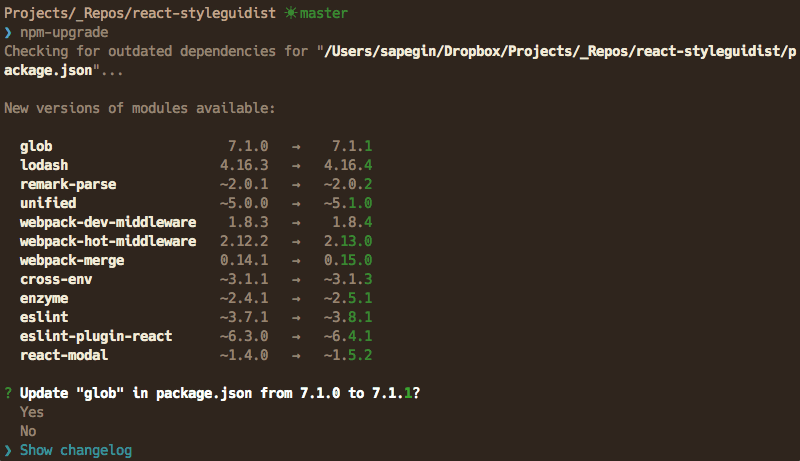Click webpack-dev-middleware new version 1.8.4
Image resolution: width=800 pixels, height=461 pixels.
pyautogui.click(x=352, y=222)
